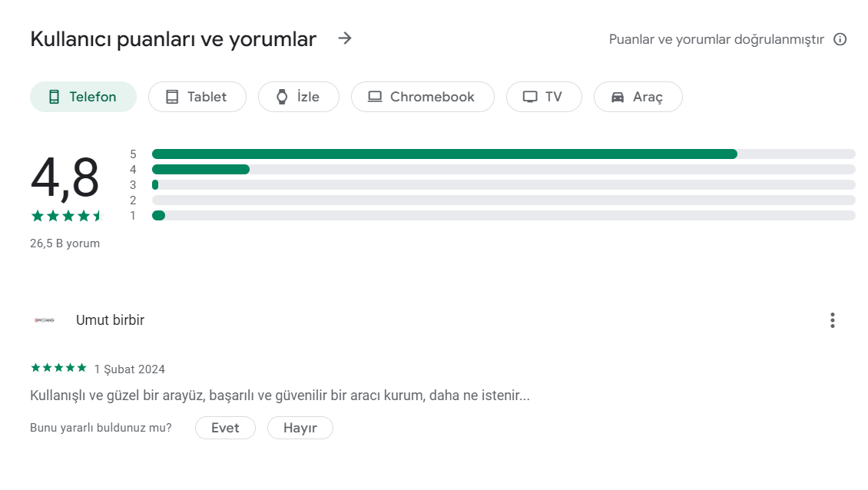
Task: Open the info icon next to doğrulanmıştır text
Action: pos(840,39)
